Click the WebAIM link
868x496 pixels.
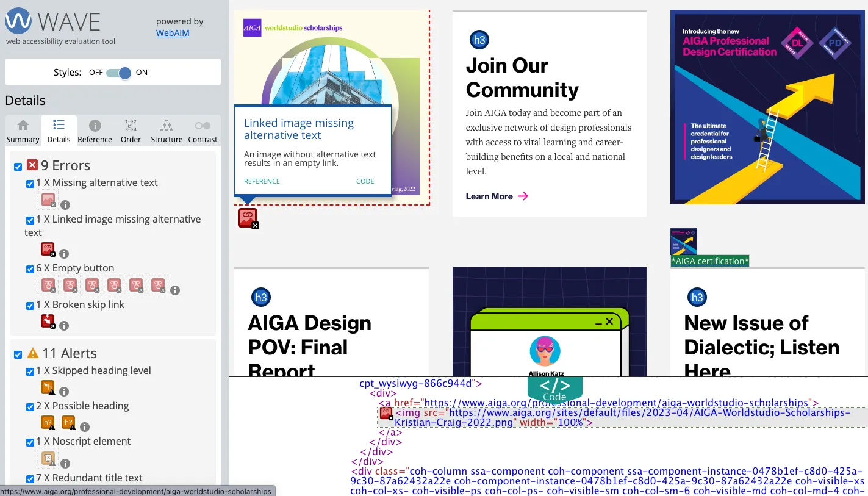coord(173,33)
